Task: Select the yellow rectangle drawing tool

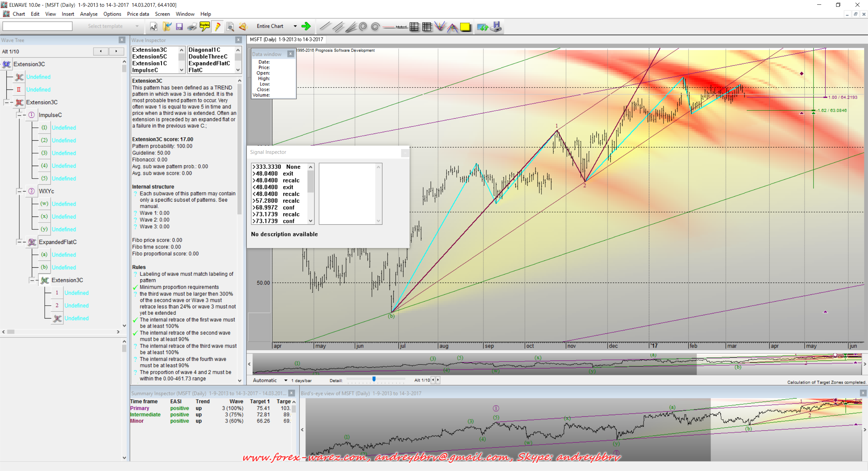Action: click(x=465, y=26)
